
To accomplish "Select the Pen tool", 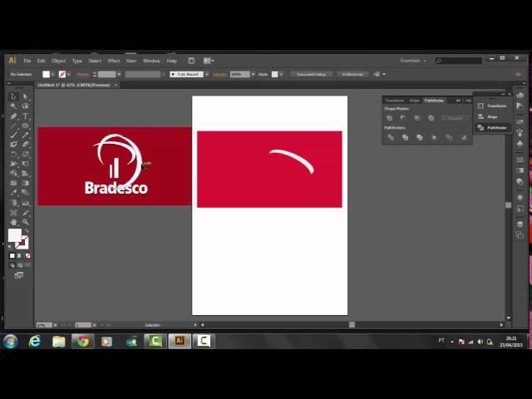I will click(x=13, y=116).
